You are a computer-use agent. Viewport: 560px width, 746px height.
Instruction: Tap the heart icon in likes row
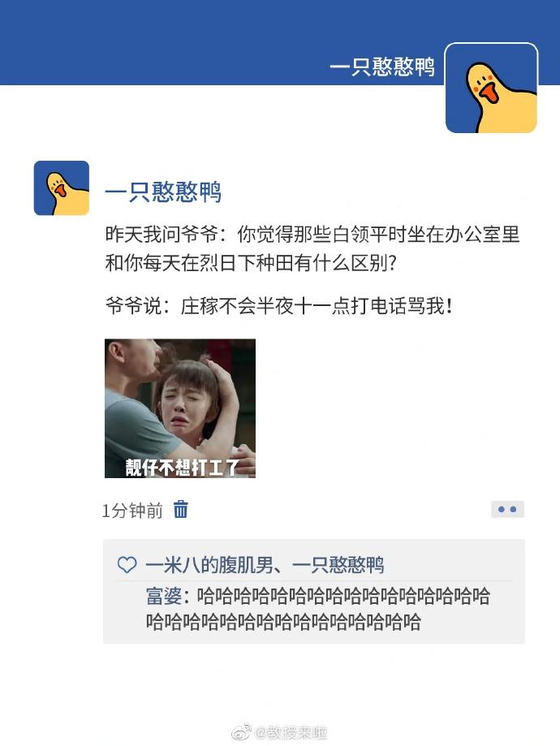(127, 565)
